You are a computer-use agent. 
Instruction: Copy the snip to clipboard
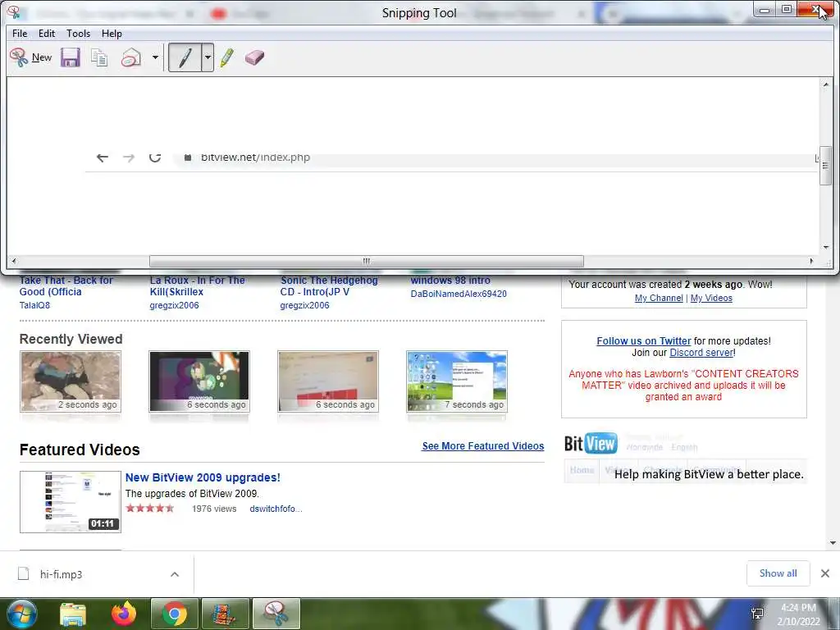coord(99,57)
